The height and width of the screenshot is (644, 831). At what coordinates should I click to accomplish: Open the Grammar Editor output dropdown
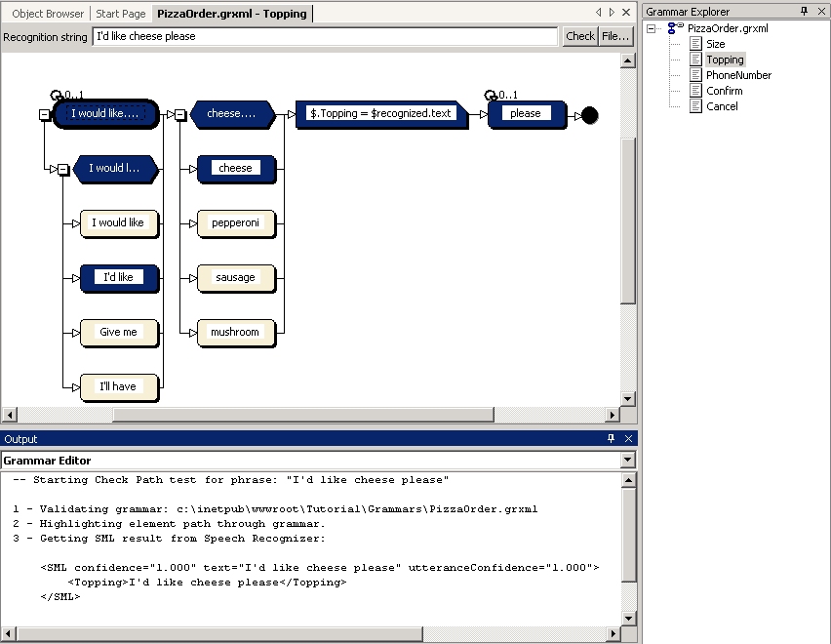627,460
